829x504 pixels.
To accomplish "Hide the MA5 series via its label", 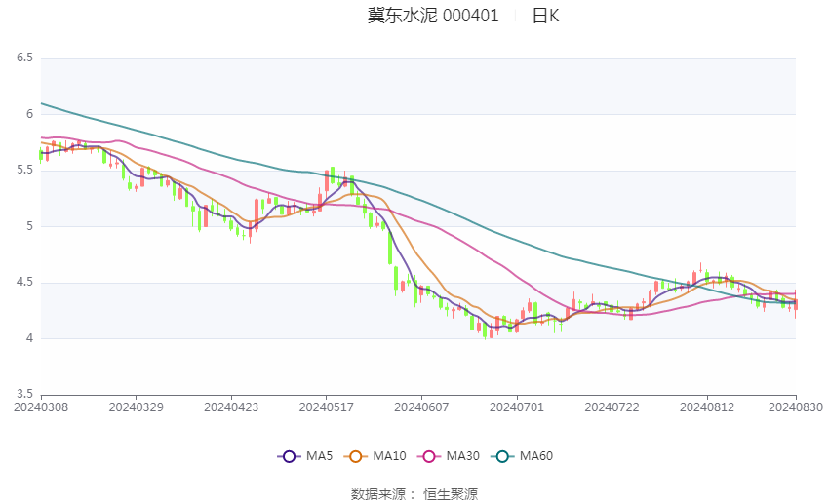I will [x=319, y=456].
